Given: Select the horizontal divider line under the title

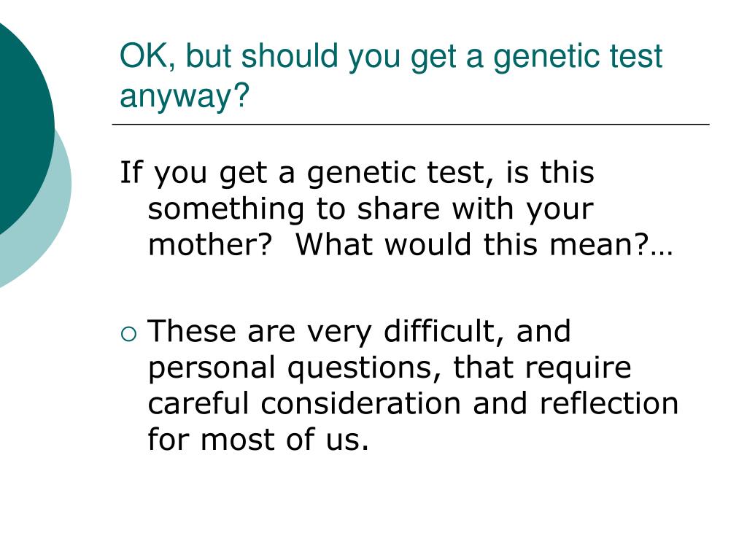Looking at the screenshot, I should click(411, 124).
